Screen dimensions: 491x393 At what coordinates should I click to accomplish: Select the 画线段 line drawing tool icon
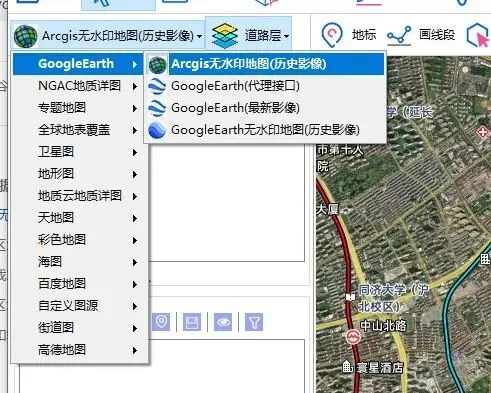(x=399, y=35)
